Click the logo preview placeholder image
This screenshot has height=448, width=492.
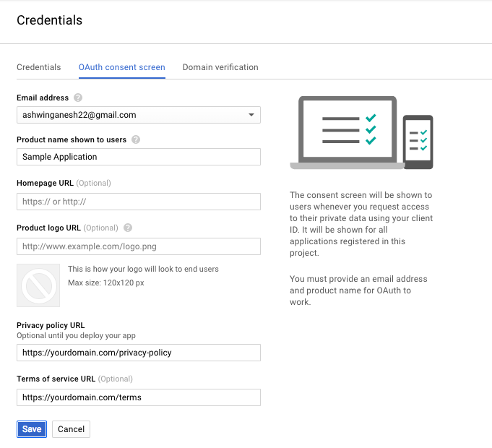point(38,285)
